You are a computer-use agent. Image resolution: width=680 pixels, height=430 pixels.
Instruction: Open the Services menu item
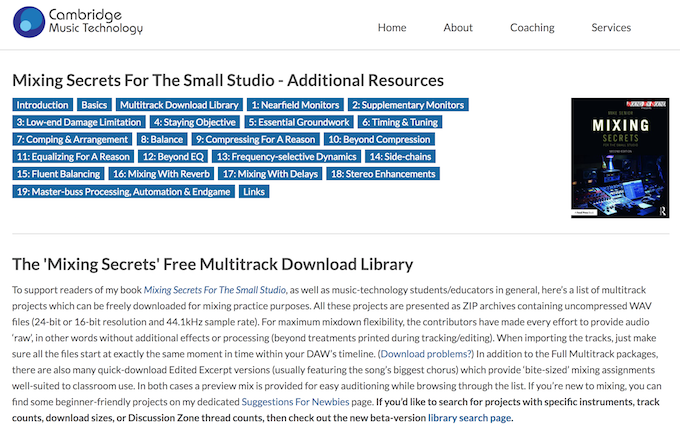point(611,27)
